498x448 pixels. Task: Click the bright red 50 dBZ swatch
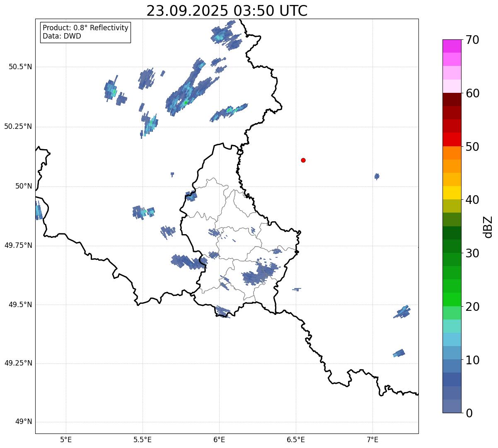452,139
